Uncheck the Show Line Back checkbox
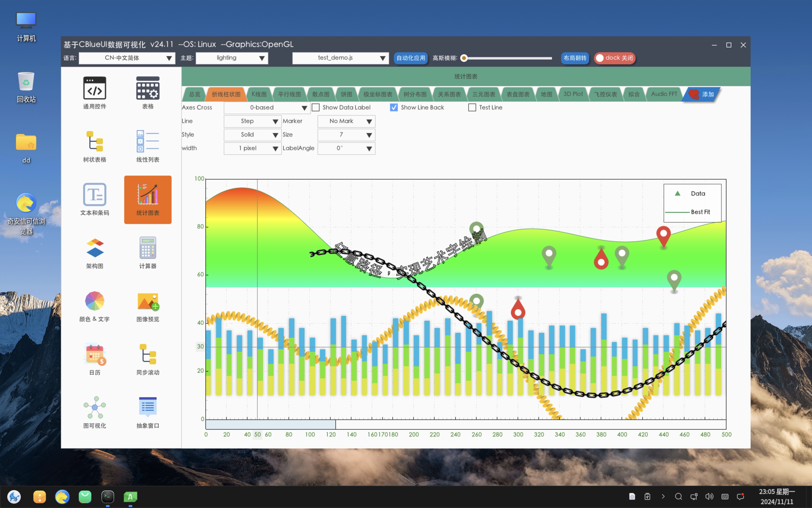 point(394,107)
